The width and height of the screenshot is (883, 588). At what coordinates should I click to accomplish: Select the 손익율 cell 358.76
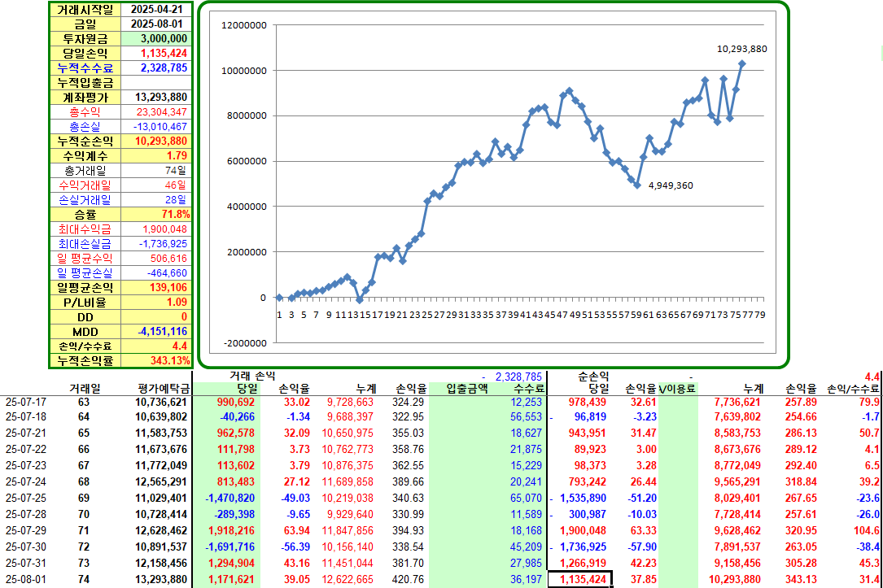(410, 450)
